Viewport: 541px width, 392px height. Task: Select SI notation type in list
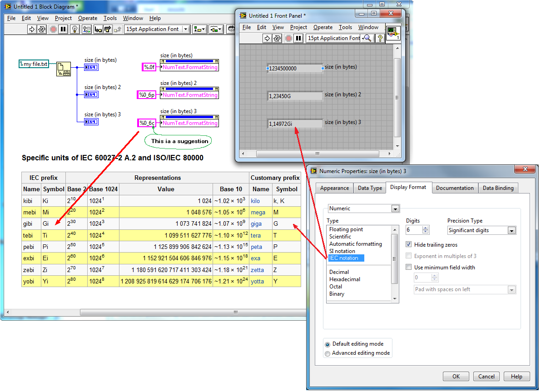tap(342, 251)
